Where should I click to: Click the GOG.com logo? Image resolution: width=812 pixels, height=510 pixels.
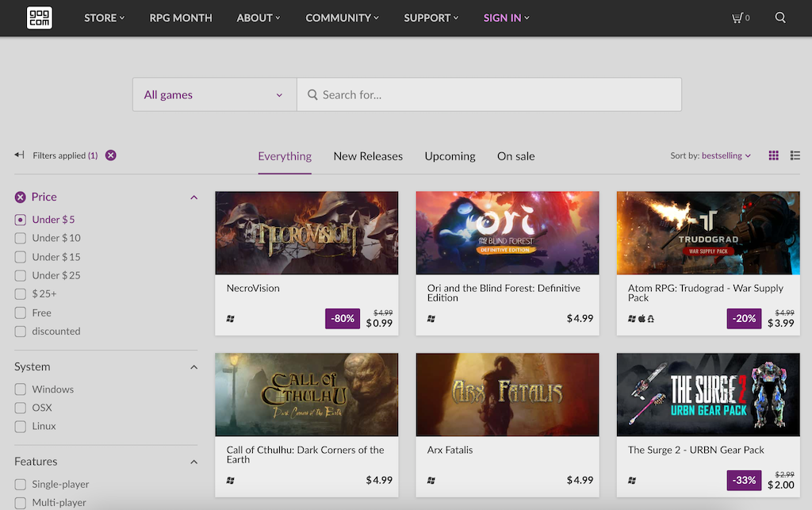click(x=40, y=17)
